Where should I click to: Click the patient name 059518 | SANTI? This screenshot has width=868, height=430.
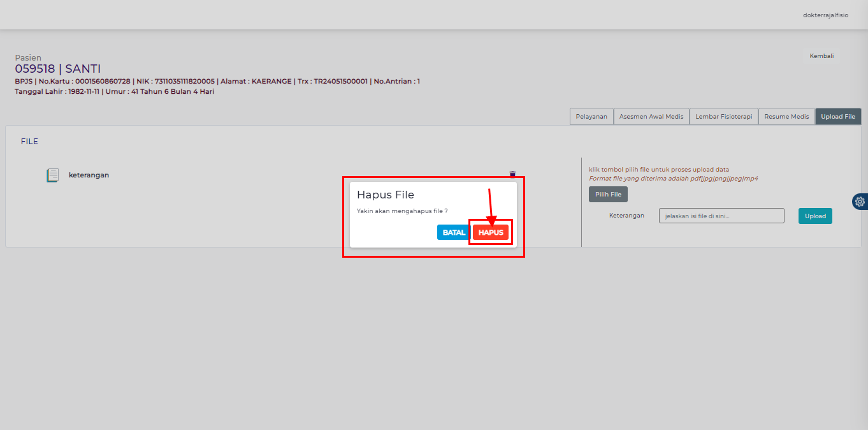pyautogui.click(x=58, y=69)
